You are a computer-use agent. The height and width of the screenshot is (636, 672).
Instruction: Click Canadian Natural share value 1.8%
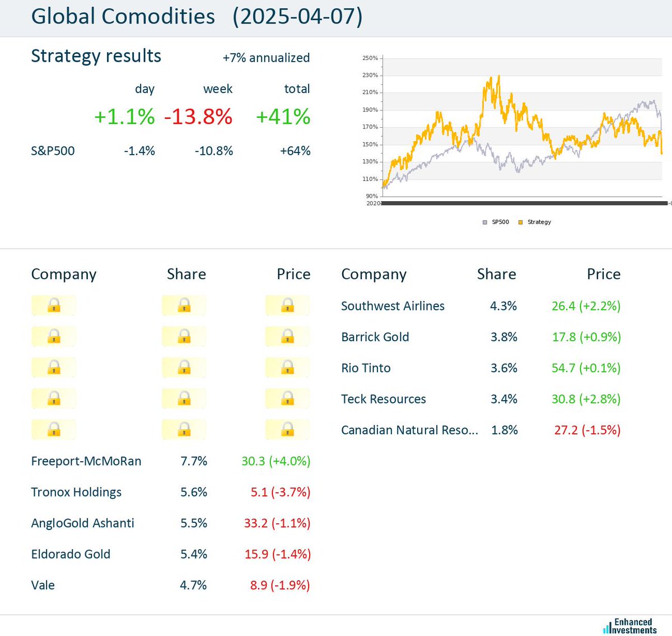(505, 430)
